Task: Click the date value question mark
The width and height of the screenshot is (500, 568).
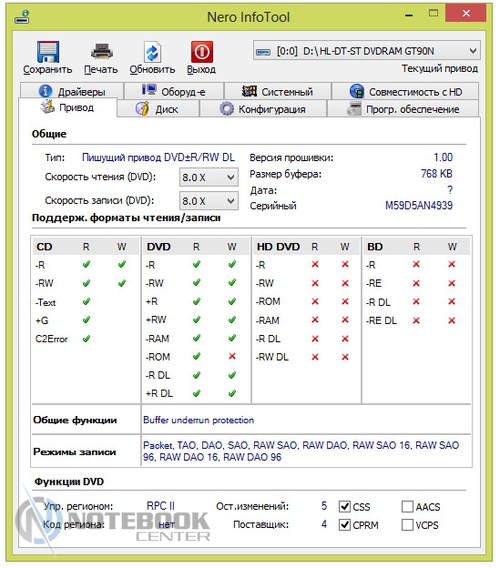Action: 450,190
